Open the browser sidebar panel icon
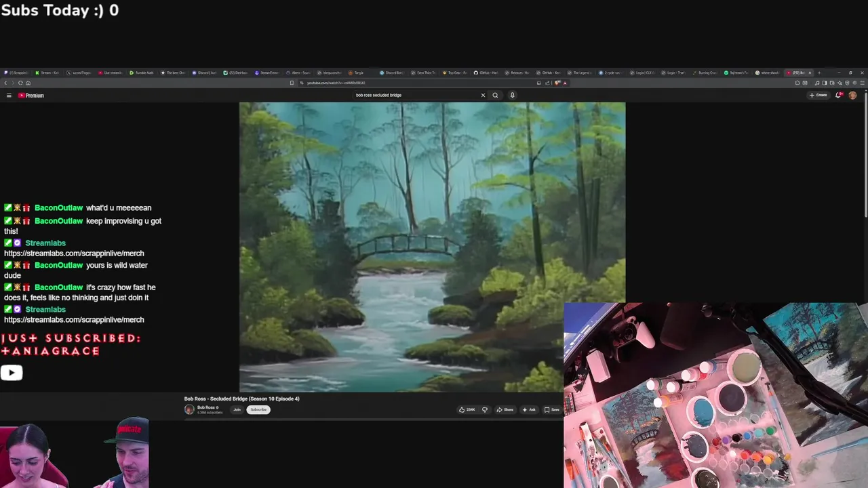868x488 pixels. pos(824,83)
